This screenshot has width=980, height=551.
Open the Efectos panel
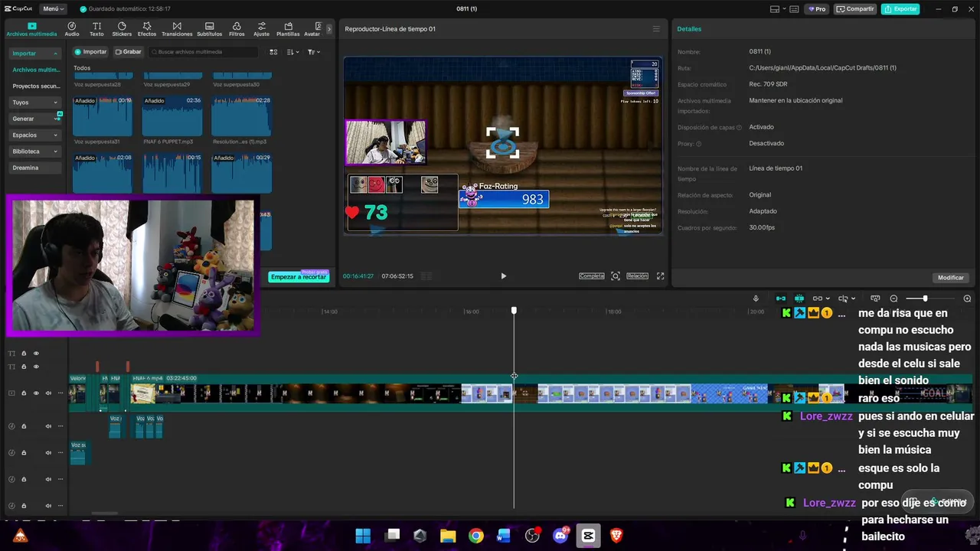[147, 29]
